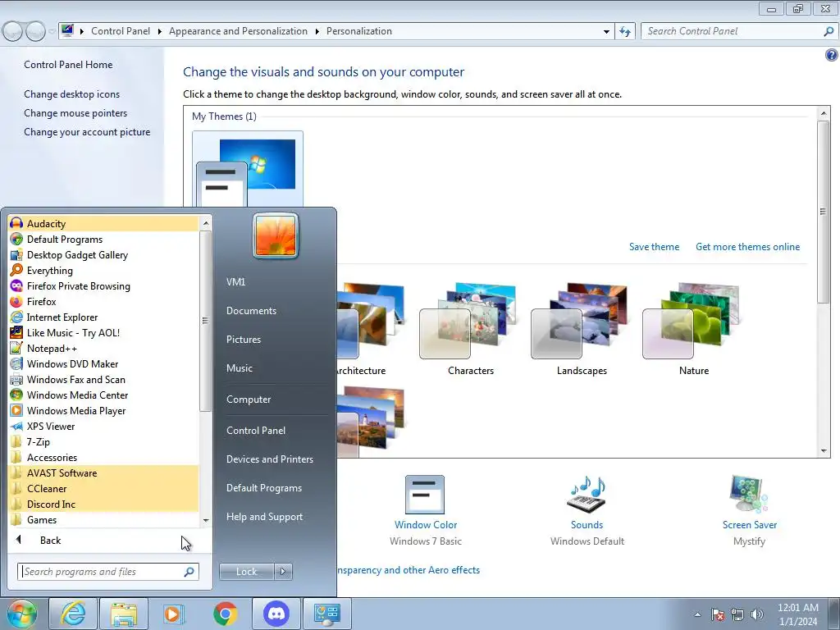Open Default Programs in the Start menu's right pane
840x630 pixels.
pyautogui.click(x=263, y=488)
